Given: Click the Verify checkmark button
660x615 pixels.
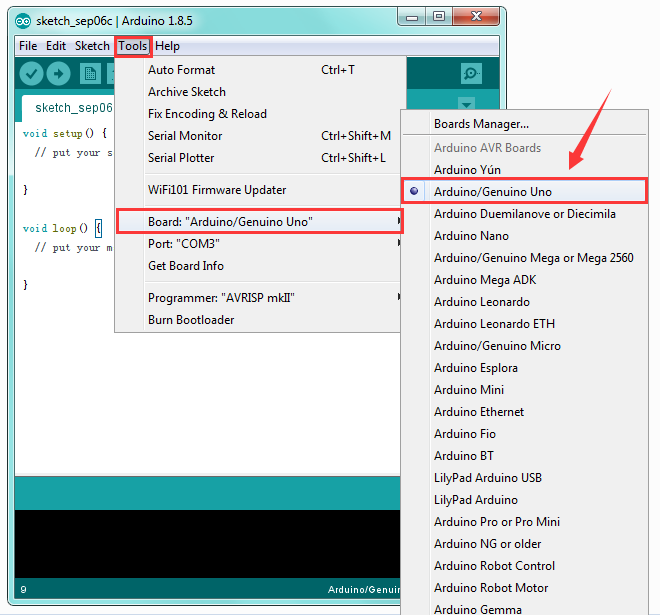Looking at the screenshot, I should tap(31, 74).
